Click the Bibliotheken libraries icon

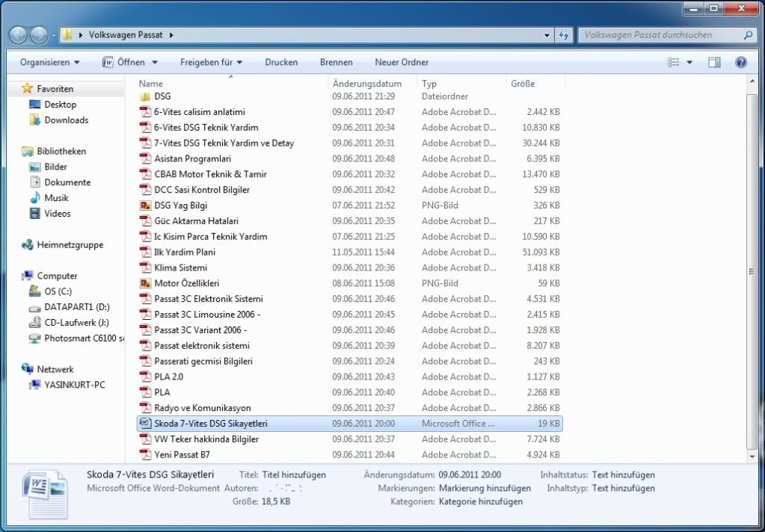click(x=28, y=151)
